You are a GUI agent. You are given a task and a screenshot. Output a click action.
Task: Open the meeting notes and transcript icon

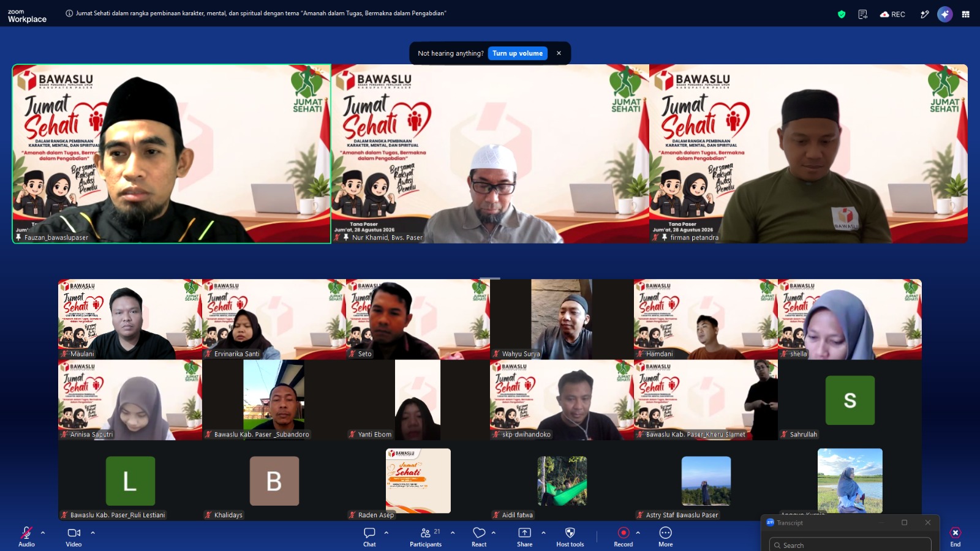pyautogui.click(x=863, y=14)
